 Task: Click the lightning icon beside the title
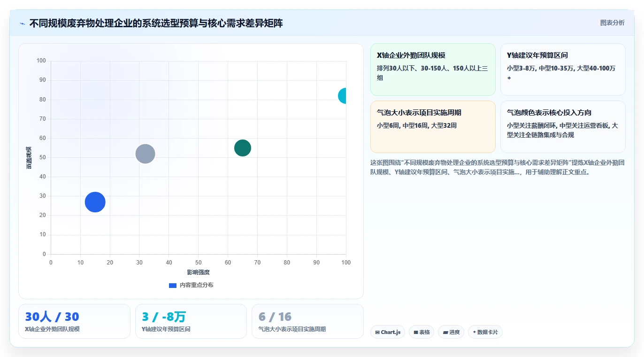click(x=22, y=23)
